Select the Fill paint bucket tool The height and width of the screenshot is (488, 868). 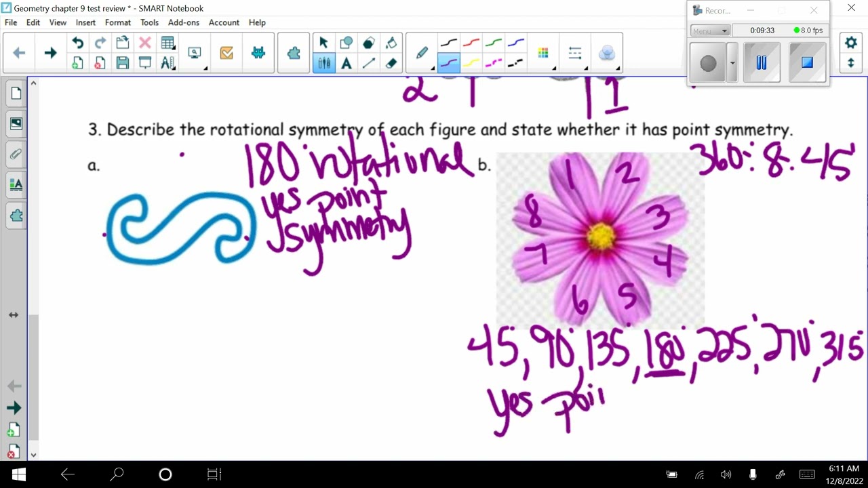pos(391,43)
